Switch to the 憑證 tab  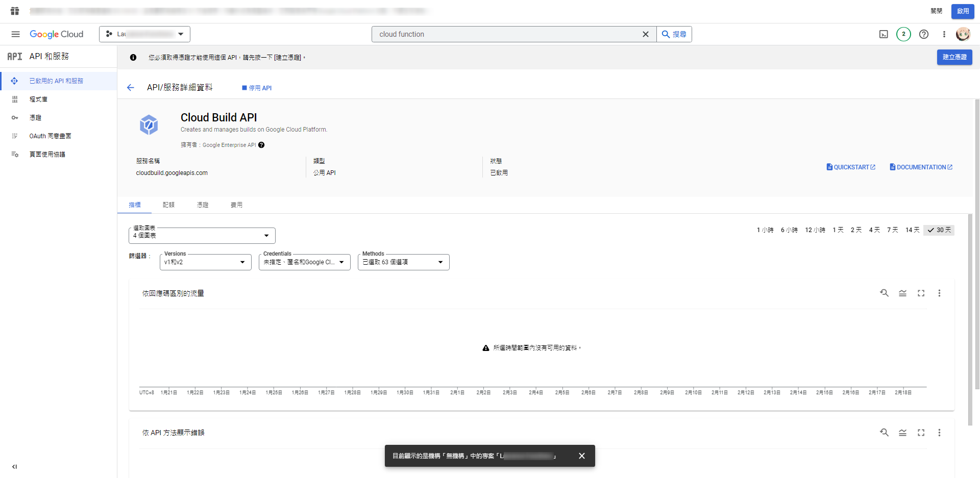point(203,205)
